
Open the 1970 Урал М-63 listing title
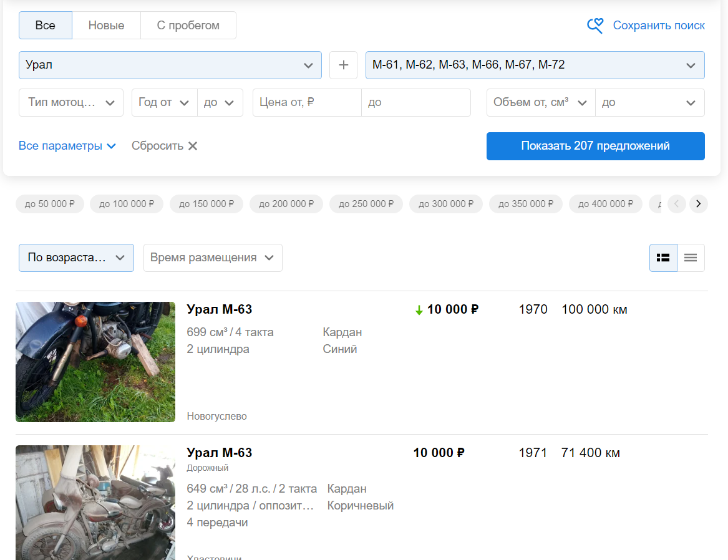pyautogui.click(x=219, y=309)
